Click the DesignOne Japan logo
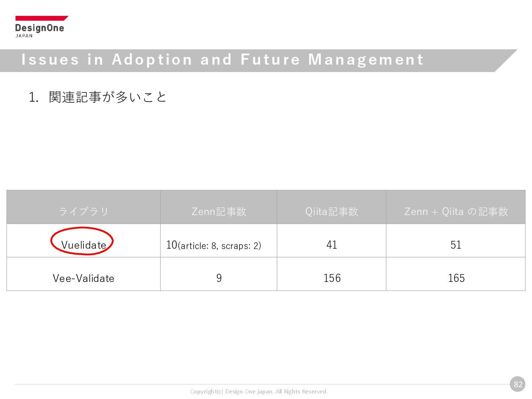This screenshot has height=399, width=532. [x=40, y=28]
